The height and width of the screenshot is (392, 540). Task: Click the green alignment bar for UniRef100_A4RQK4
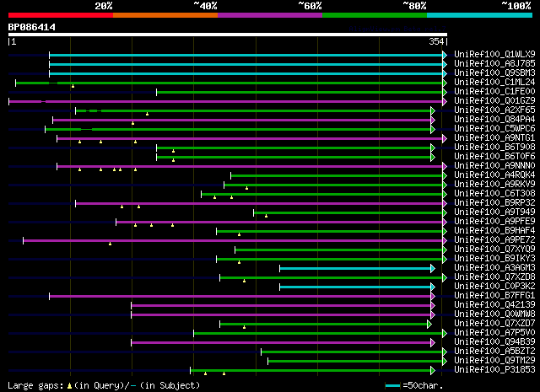click(337, 176)
